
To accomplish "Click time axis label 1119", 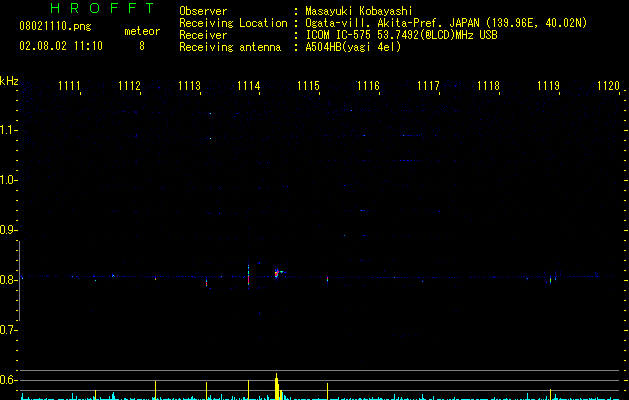I will pos(548,86).
